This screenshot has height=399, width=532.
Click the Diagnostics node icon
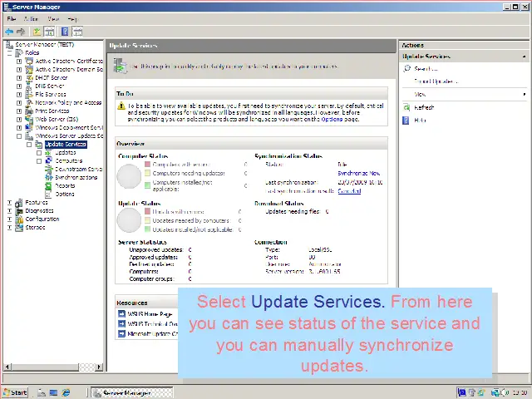19,211
